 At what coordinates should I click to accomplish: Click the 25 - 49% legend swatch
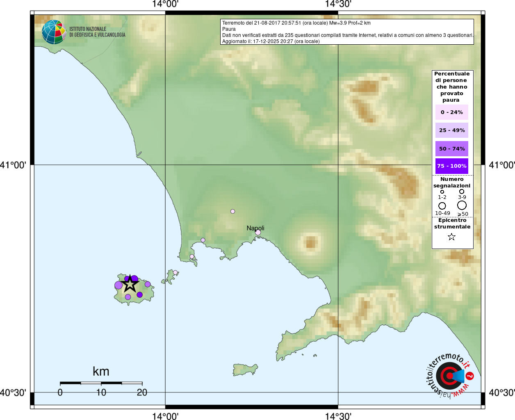[x=451, y=130]
